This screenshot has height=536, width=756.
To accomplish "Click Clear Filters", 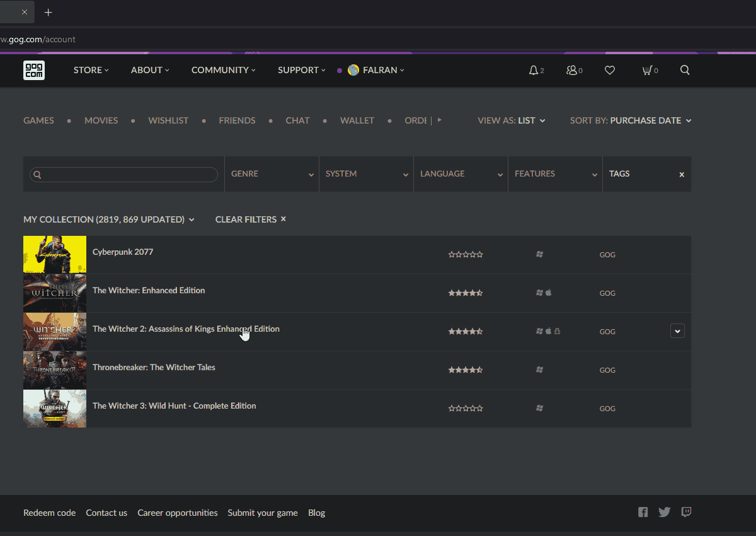I will click(250, 219).
